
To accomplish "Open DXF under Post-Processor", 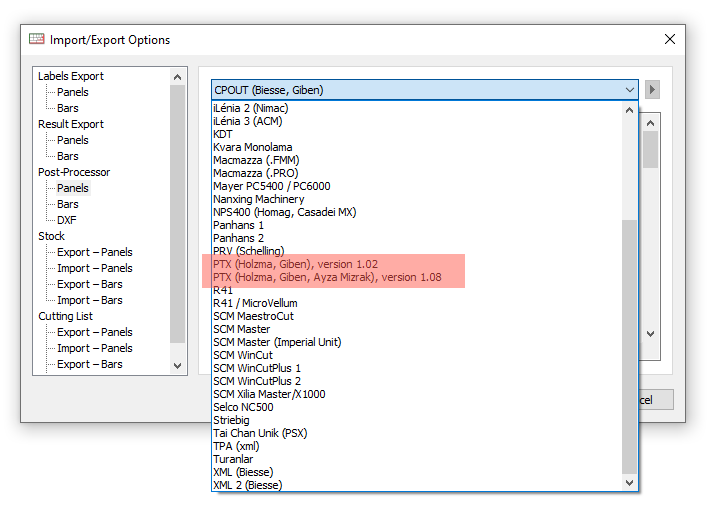I will (67, 220).
